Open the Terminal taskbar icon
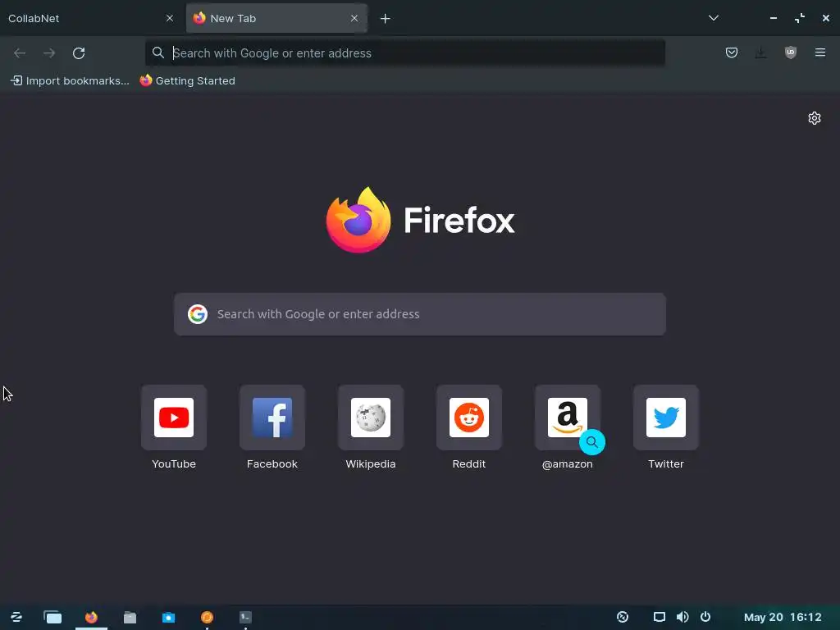This screenshot has height=630, width=840. tap(245, 617)
